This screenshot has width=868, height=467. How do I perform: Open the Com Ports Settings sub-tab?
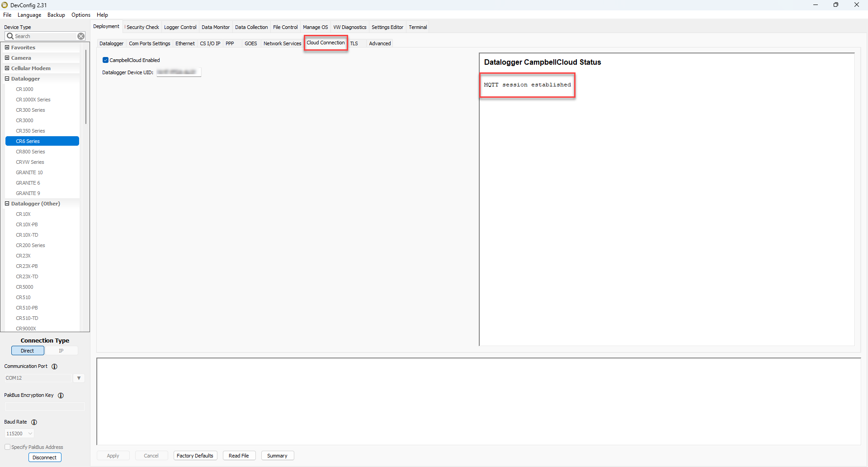[150, 43]
